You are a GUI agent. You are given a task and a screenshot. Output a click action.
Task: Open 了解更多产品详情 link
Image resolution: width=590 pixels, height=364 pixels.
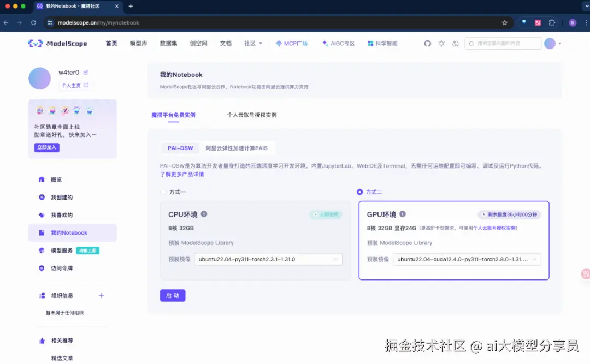coord(182,175)
